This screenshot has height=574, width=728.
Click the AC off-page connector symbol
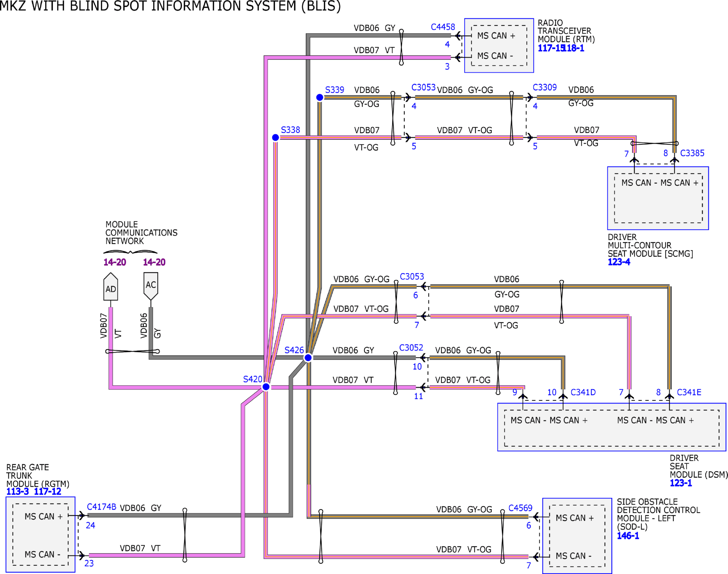click(x=151, y=286)
